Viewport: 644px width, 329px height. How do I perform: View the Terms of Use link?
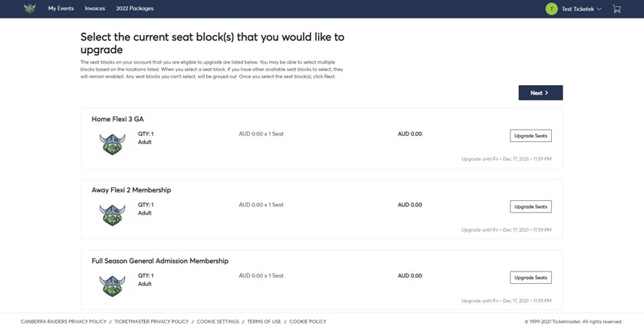(x=264, y=321)
